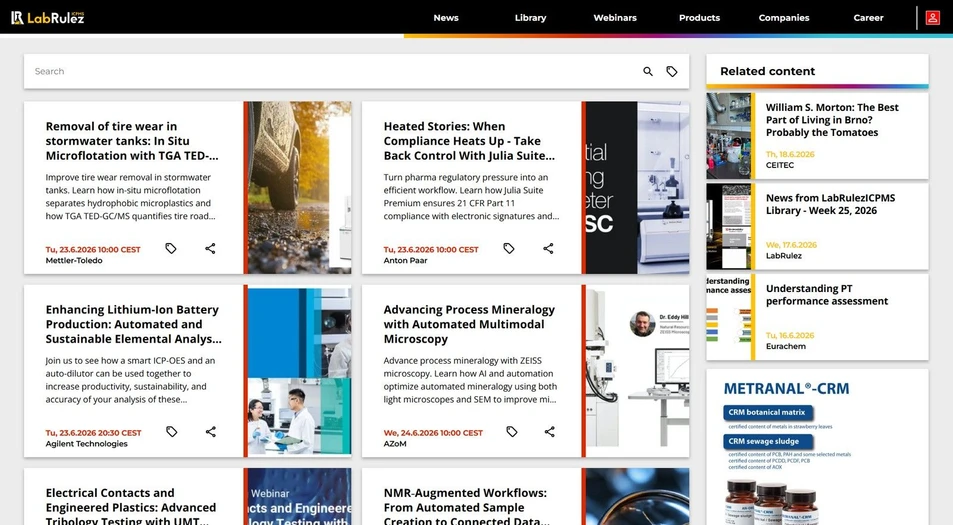Open the News menu
This screenshot has height=525, width=953.
(x=446, y=18)
